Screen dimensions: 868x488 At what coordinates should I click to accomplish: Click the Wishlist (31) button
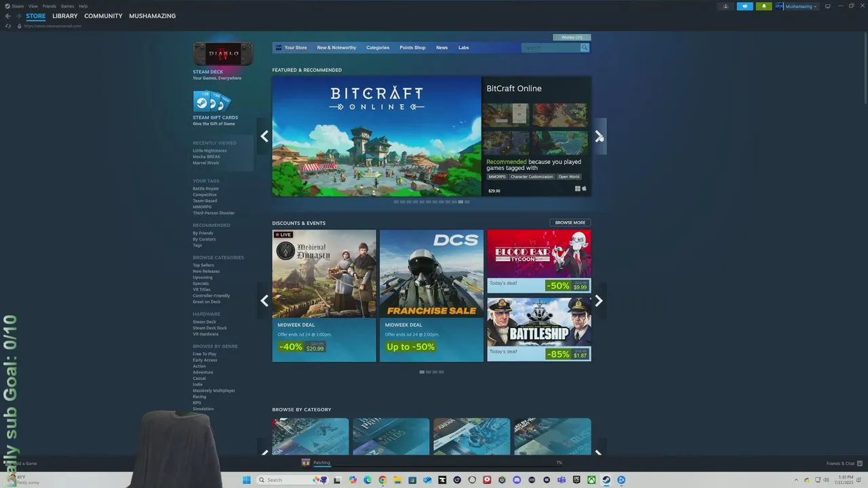572,37
